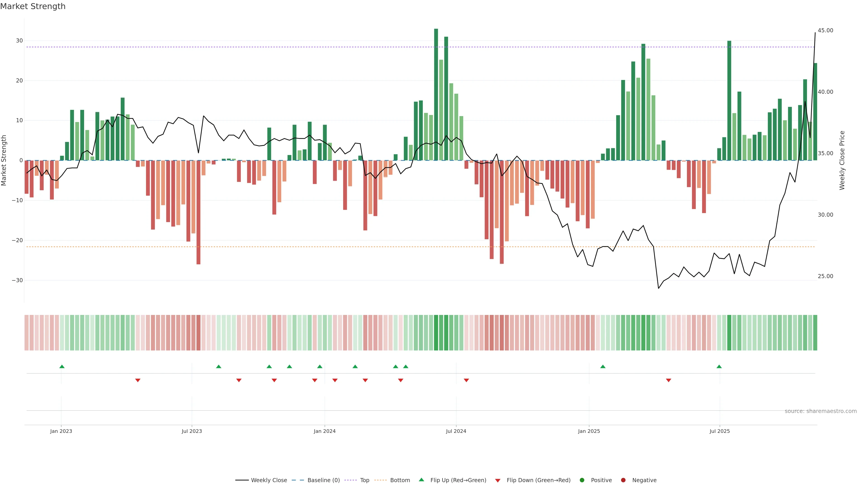Click the first green flip-up marker near Jan 2023

(x=62, y=366)
